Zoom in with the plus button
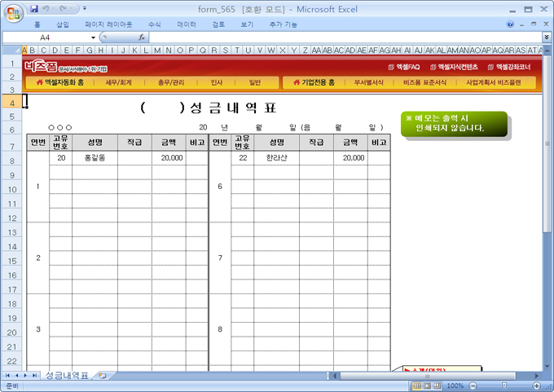 (536, 385)
